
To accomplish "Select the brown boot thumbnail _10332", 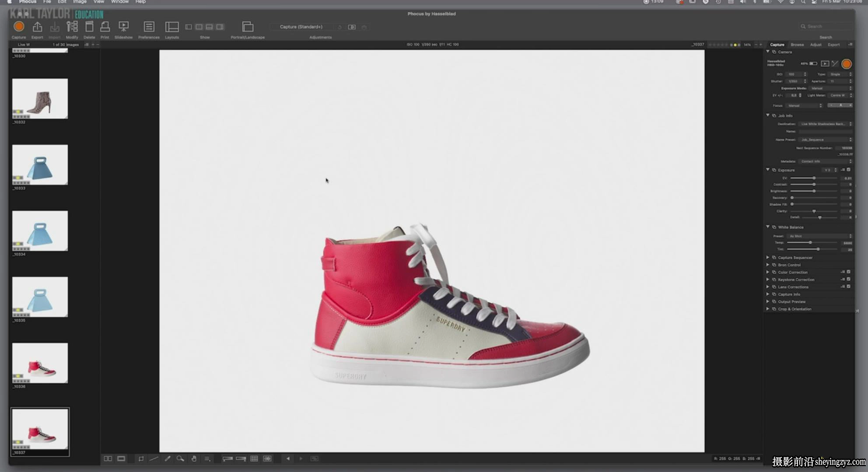I will pyautogui.click(x=40, y=99).
